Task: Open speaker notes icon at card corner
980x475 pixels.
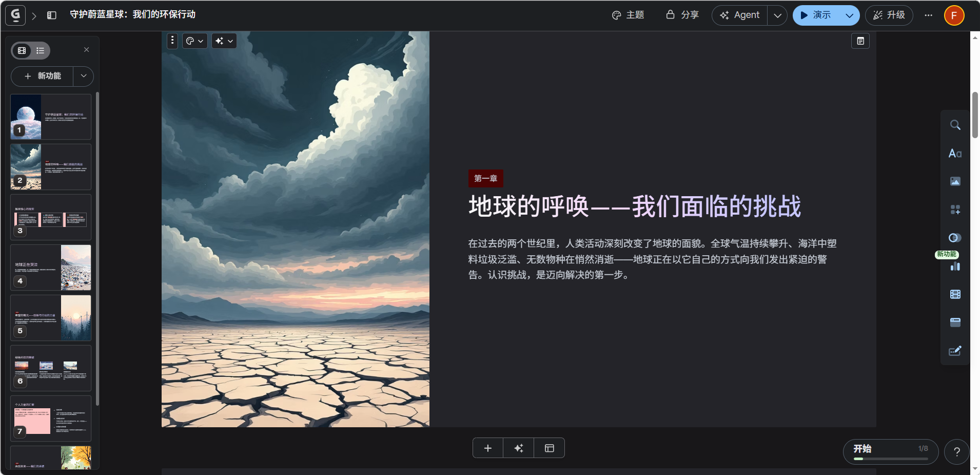Action: click(x=860, y=41)
